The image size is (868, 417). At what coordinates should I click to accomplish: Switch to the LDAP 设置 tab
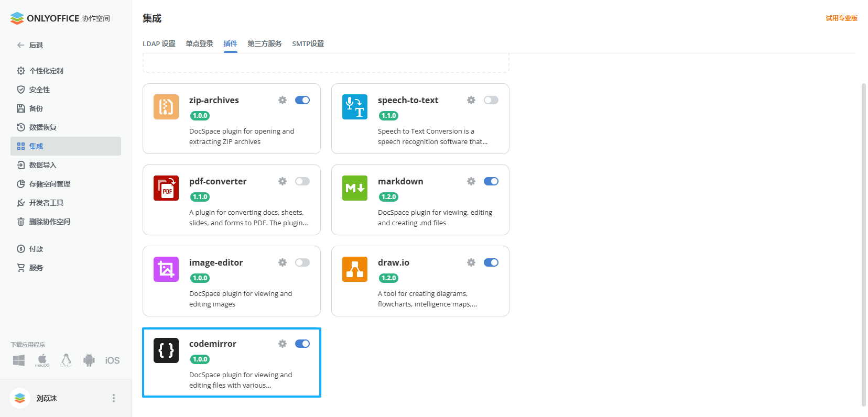[159, 43]
